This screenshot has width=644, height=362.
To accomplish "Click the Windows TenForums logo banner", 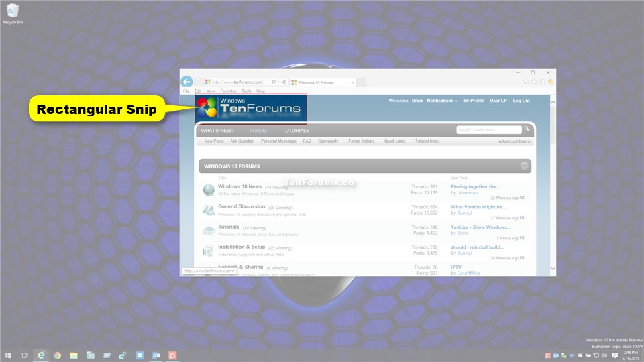I will (251, 109).
